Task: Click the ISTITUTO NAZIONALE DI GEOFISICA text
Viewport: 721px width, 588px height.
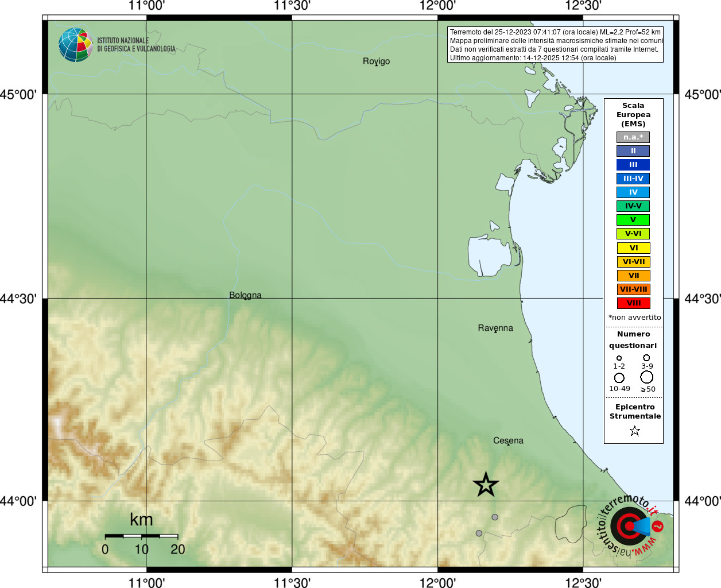Action: point(136,45)
